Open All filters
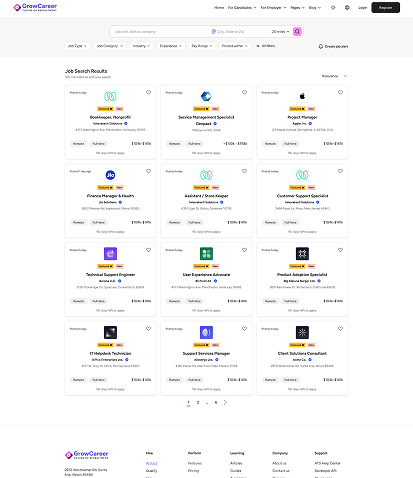This screenshot has width=413, height=478. (x=266, y=46)
